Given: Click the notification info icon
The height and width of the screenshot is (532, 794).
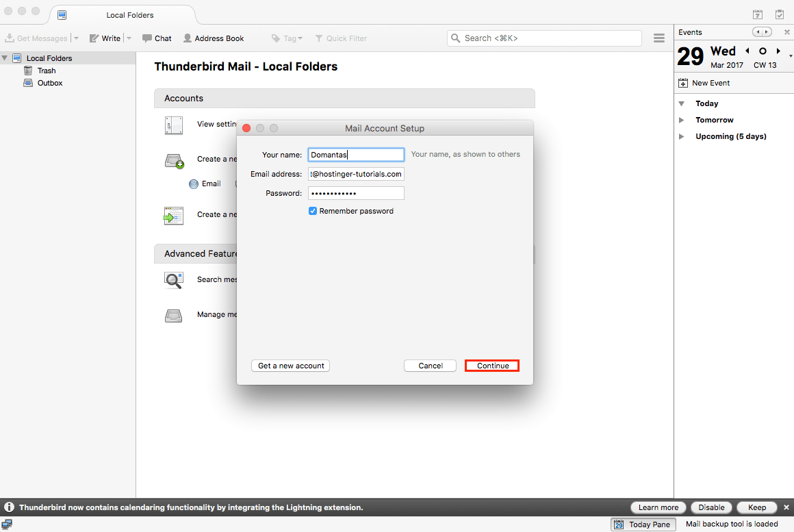Looking at the screenshot, I should [9, 507].
